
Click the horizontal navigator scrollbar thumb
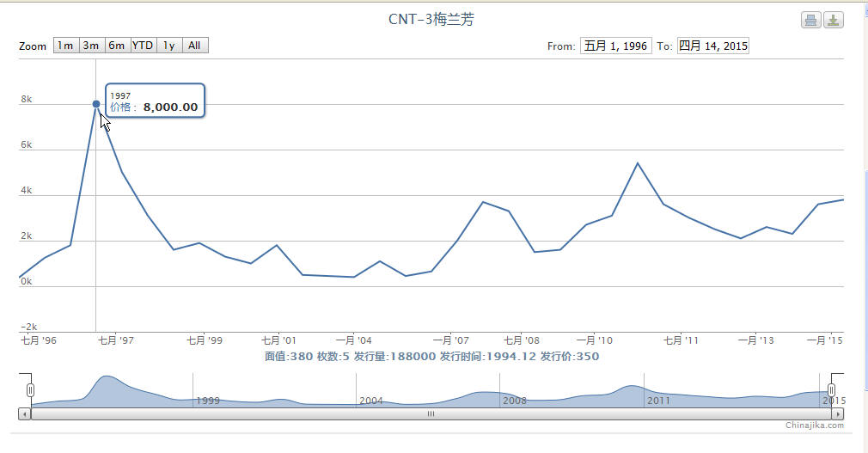click(x=431, y=413)
